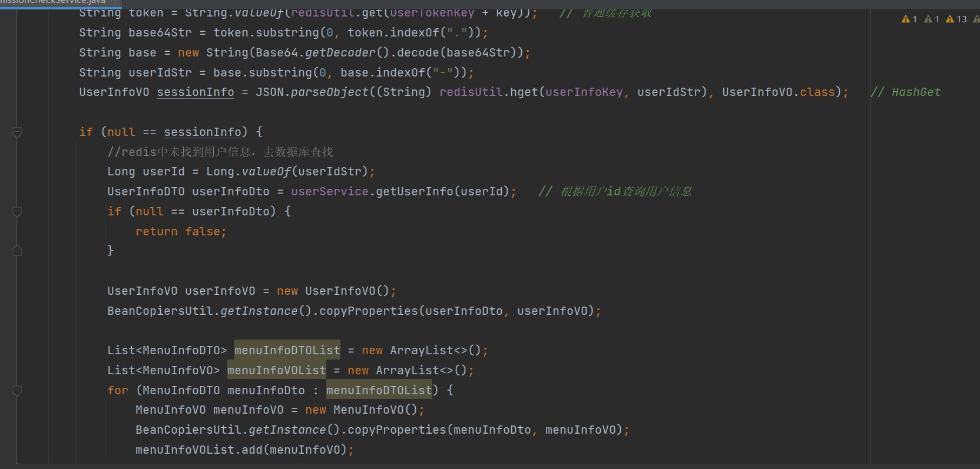Click 'new MenuInfoVO()' constructor call
Image resolution: width=980 pixels, height=469 pixels.
[362, 410]
